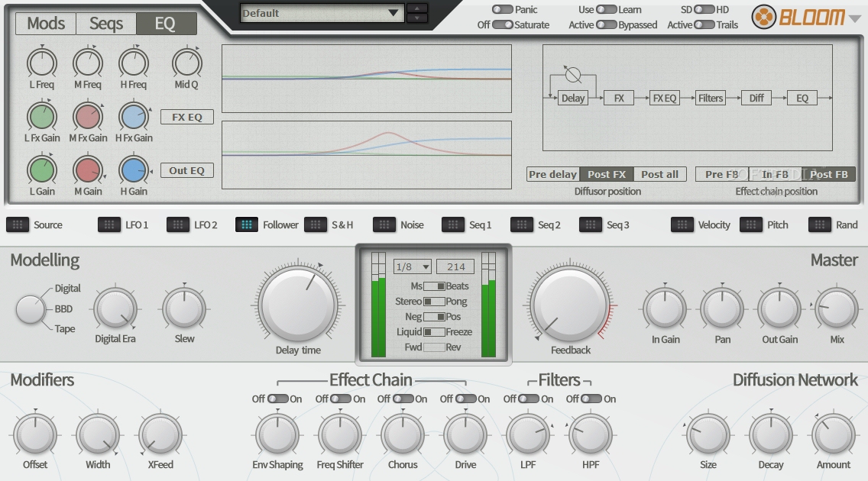Switch to the EQ tab

[x=166, y=23]
